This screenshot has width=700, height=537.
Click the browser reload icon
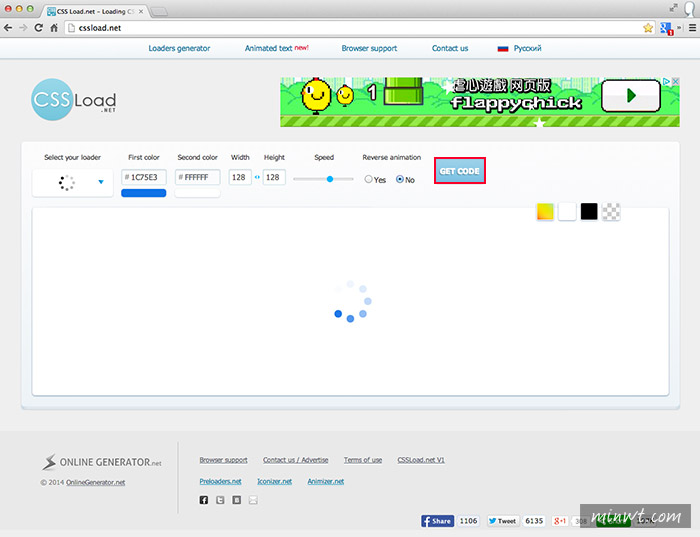(39, 28)
